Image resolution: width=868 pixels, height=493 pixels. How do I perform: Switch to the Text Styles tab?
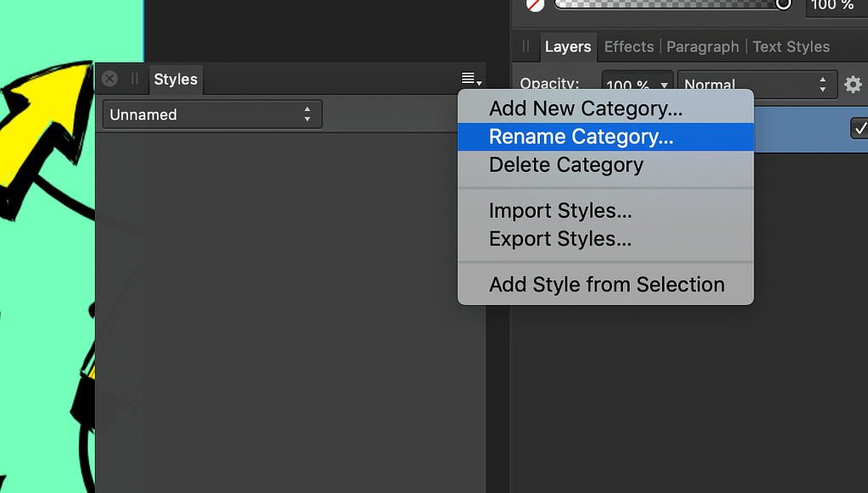point(791,47)
